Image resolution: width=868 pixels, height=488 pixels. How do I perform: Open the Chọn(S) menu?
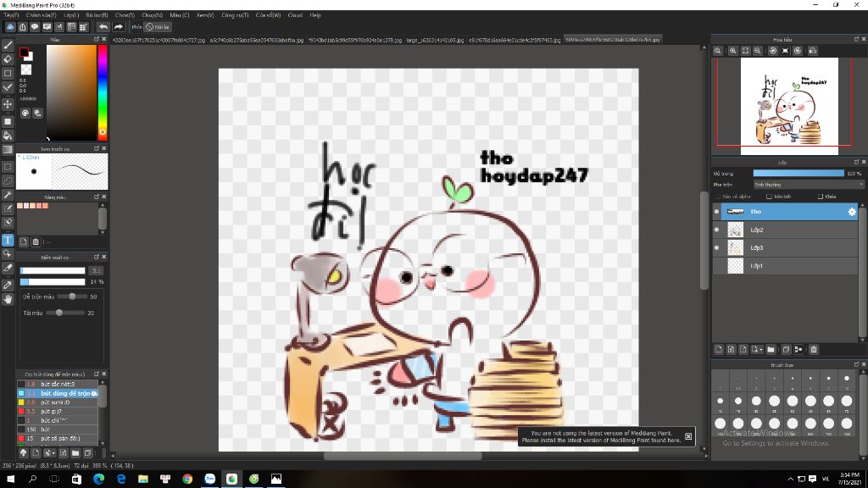[125, 15]
